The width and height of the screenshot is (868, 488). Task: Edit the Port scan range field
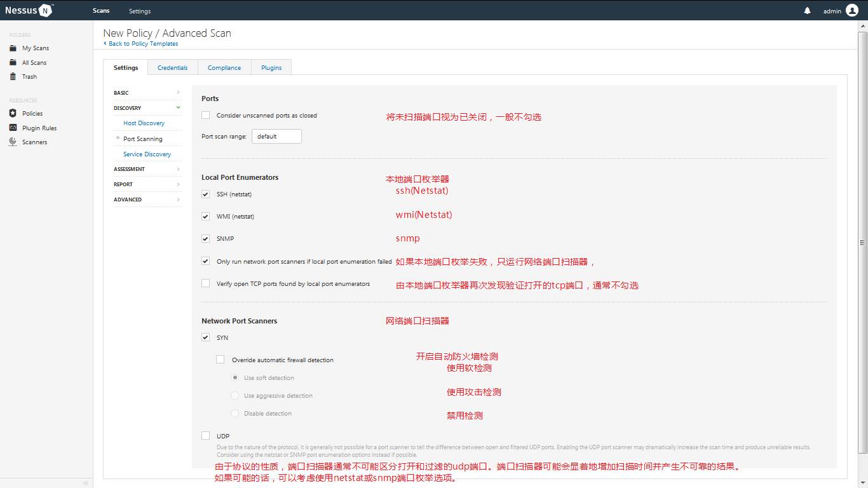276,136
